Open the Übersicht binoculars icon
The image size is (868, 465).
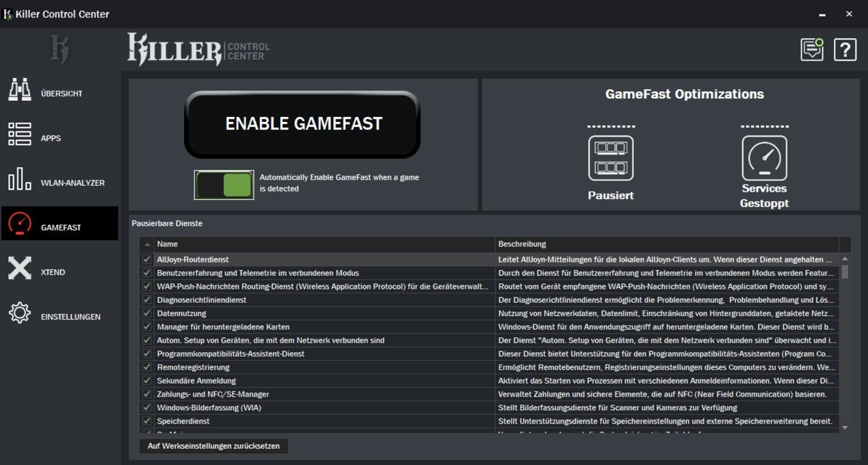(20, 89)
